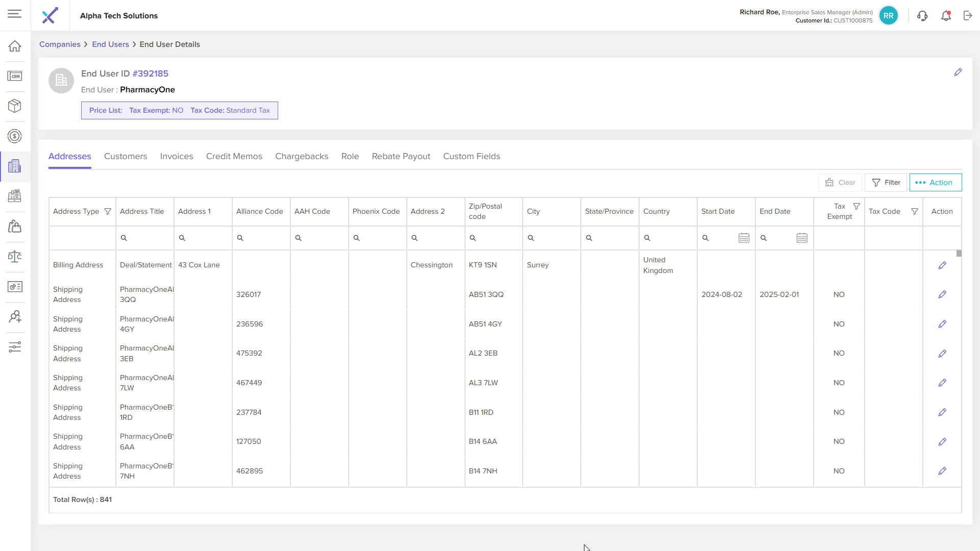Click the table vertical scrollbar thumb

[x=959, y=254]
